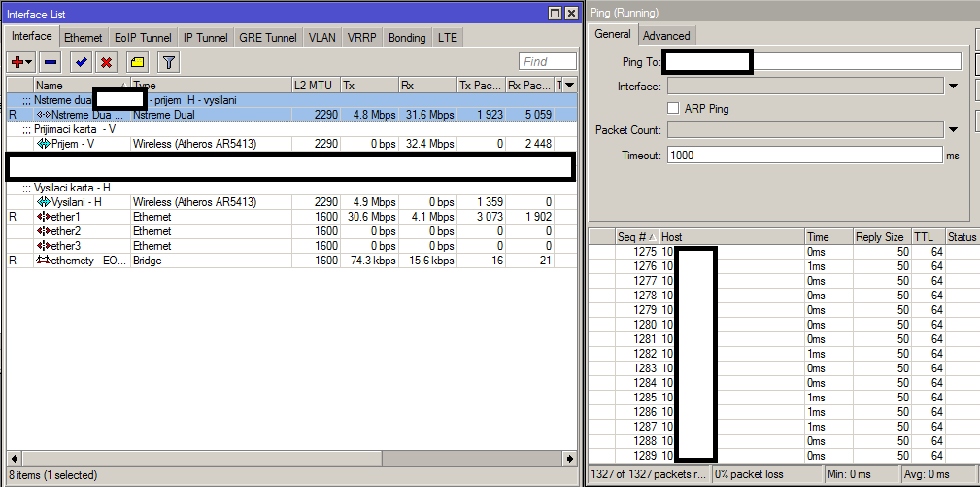Viewport: 980px width, 487px height.
Task: Sort by the Tx column header
Action: pyautogui.click(x=369, y=85)
